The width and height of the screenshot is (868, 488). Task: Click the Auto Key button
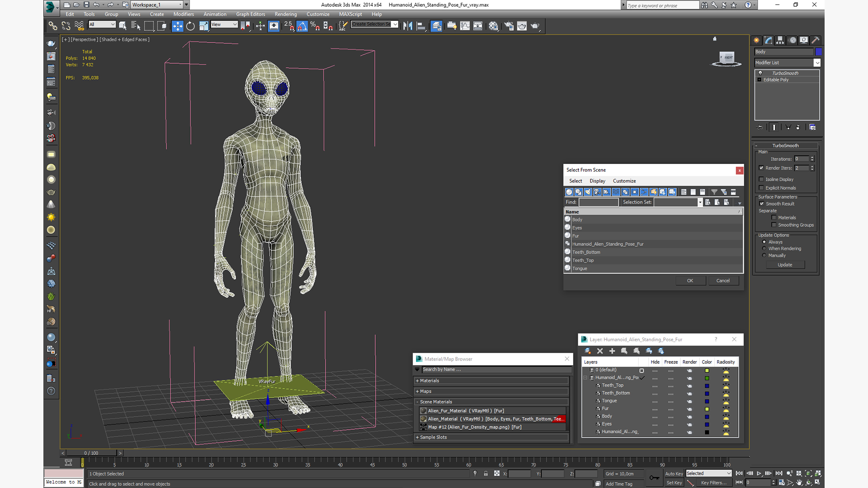click(x=674, y=474)
